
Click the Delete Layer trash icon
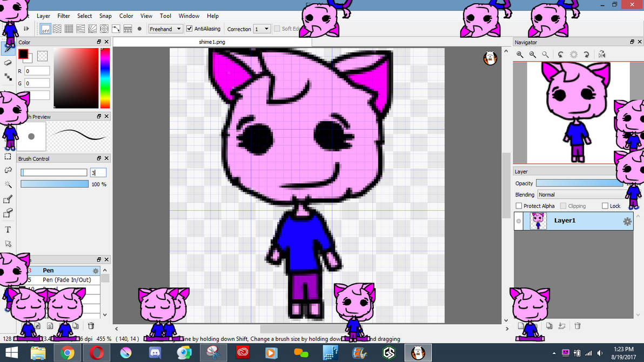point(577,325)
